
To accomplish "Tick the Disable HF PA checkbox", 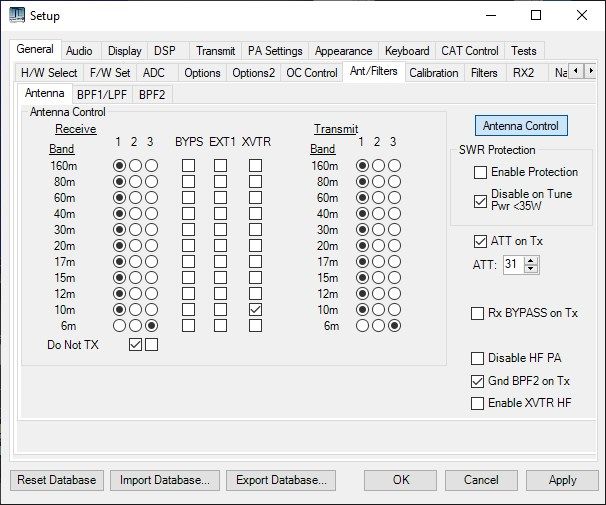I will (x=478, y=358).
